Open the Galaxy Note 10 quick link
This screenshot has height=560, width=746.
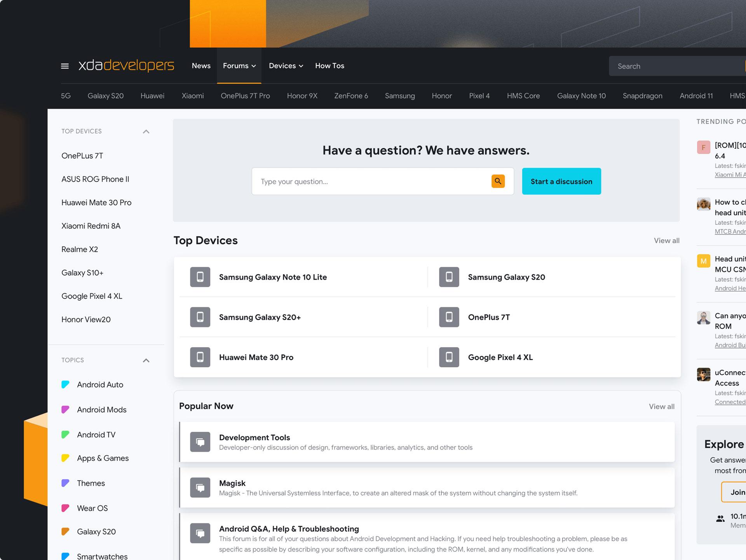click(581, 96)
